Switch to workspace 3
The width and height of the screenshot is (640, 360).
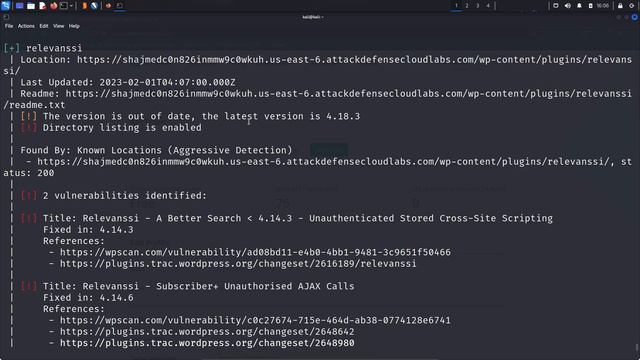click(478, 6)
